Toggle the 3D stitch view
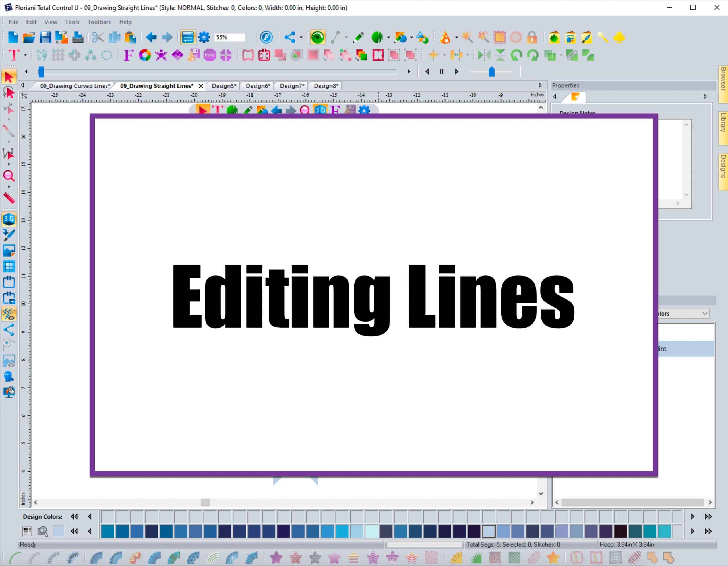 [x=9, y=219]
